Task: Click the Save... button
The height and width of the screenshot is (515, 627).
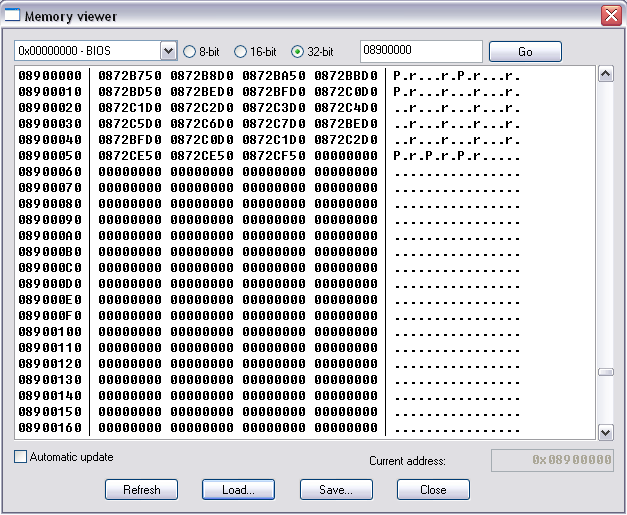Action: pos(336,490)
